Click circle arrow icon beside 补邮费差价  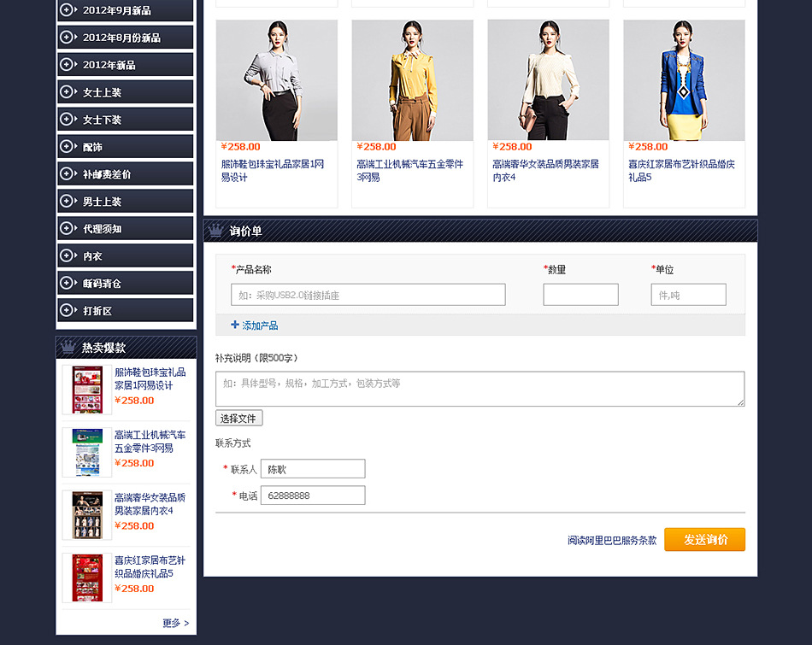point(68,174)
